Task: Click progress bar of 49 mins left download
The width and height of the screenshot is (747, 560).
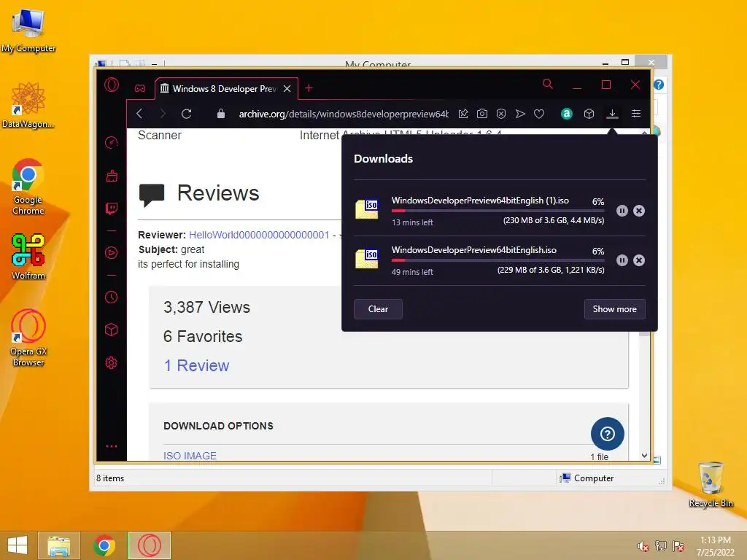Action: tap(498, 260)
